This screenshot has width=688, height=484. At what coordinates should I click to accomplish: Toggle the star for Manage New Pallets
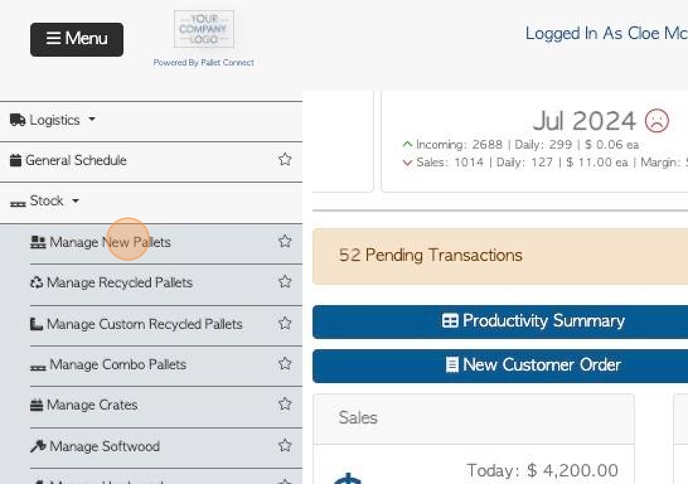pos(285,241)
